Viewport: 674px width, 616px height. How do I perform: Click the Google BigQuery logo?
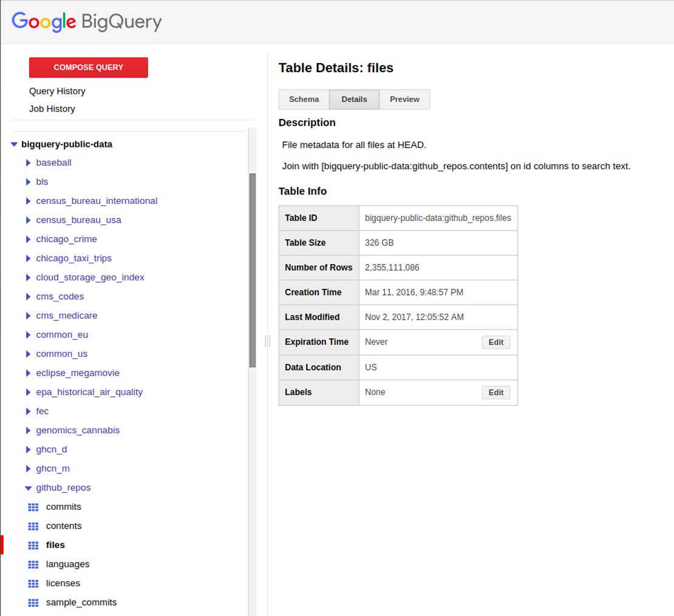click(x=86, y=21)
